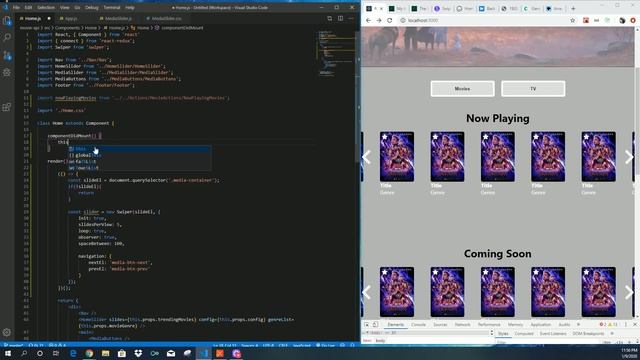Click the Movies button on the web page
Viewport: 640px width, 360px height.
pyautogui.click(x=462, y=89)
